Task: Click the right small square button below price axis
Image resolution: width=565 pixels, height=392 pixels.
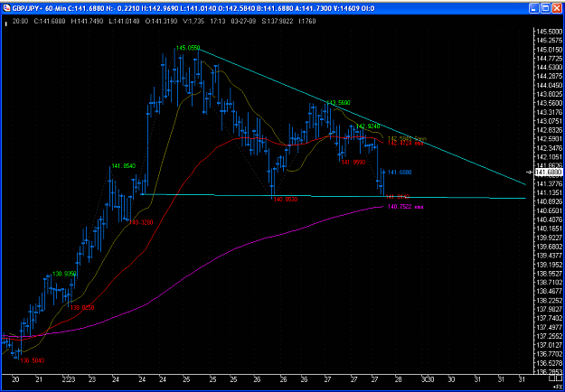Action: click(x=558, y=378)
